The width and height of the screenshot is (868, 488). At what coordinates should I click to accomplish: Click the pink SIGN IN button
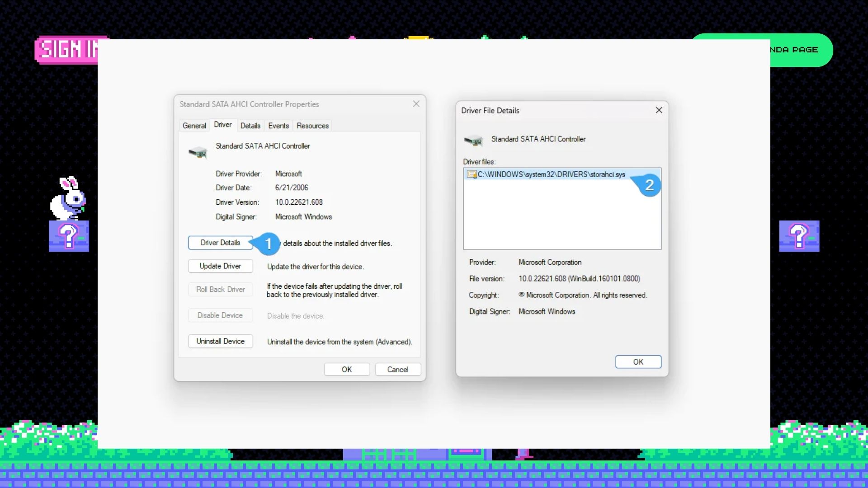(66, 50)
